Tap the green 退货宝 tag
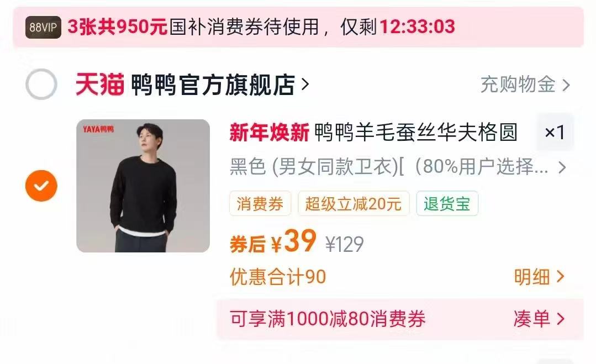Viewport: 596px width, 364px height. tap(447, 204)
